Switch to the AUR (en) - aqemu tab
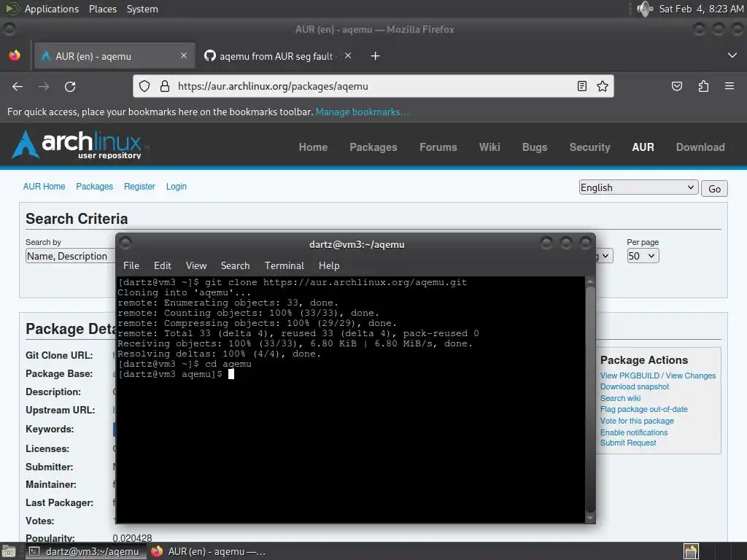The width and height of the screenshot is (747, 560). click(x=114, y=56)
